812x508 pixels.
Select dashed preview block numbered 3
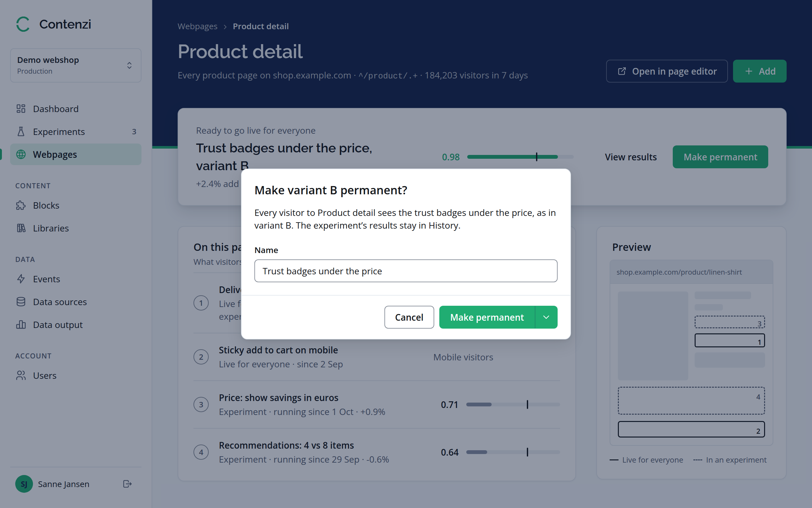pyautogui.click(x=730, y=322)
